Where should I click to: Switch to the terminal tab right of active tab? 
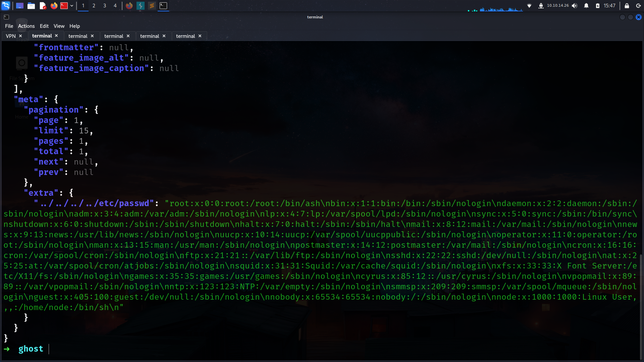click(x=78, y=36)
